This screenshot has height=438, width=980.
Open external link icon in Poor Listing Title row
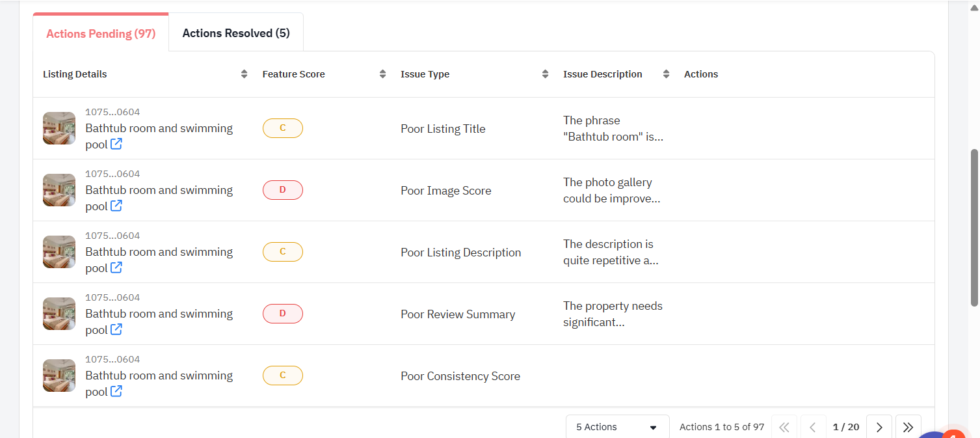[116, 144]
